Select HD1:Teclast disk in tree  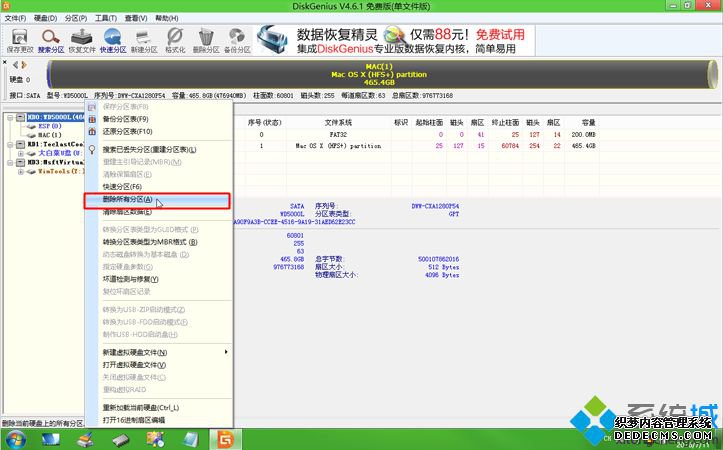pyautogui.click(x=55, y=144)
